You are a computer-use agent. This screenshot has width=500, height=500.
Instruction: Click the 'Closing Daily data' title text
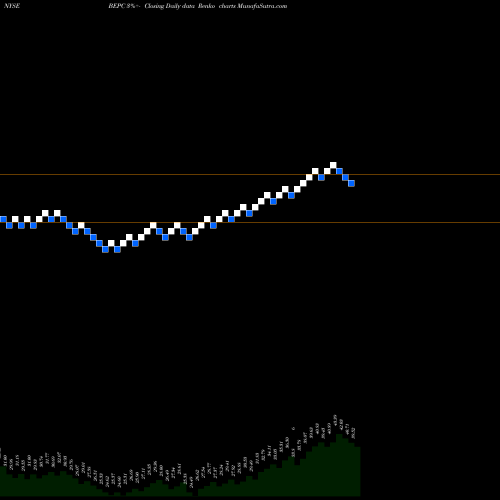pyautogui.click(x=169, y=6)
